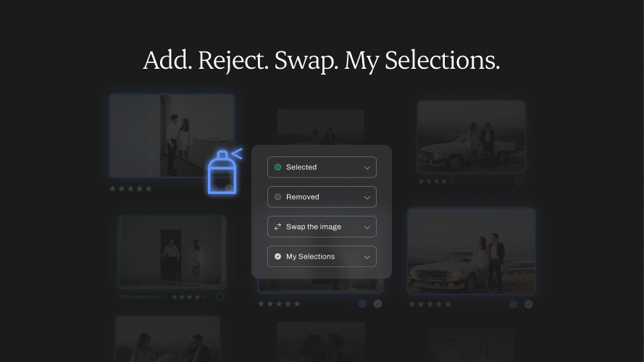Click the star rating under the bottom-right car photo

click(x=430, y=305)
